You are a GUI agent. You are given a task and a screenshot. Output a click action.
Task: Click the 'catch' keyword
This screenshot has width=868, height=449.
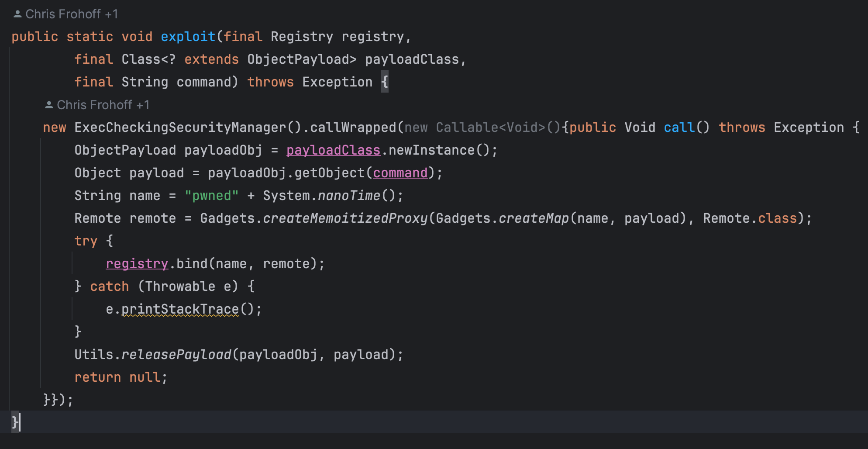pyautogui.click(x=110, y=287)
